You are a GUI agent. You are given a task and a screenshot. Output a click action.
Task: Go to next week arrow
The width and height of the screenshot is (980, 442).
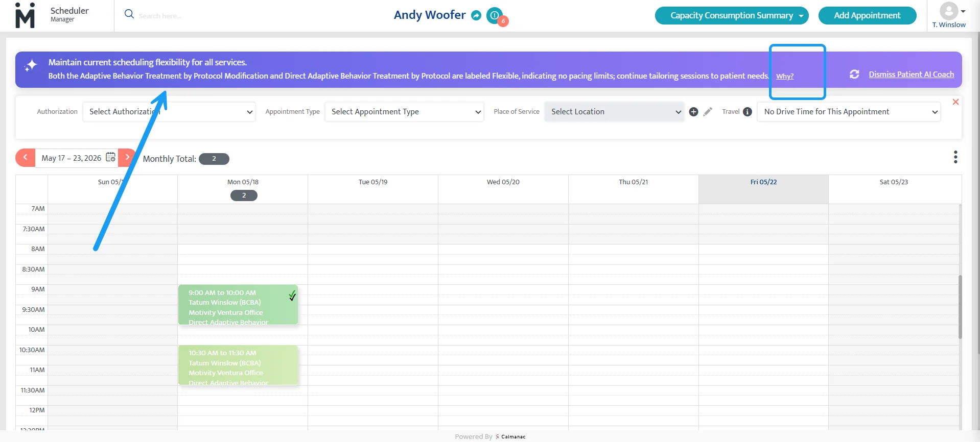(x=127, y=158)
